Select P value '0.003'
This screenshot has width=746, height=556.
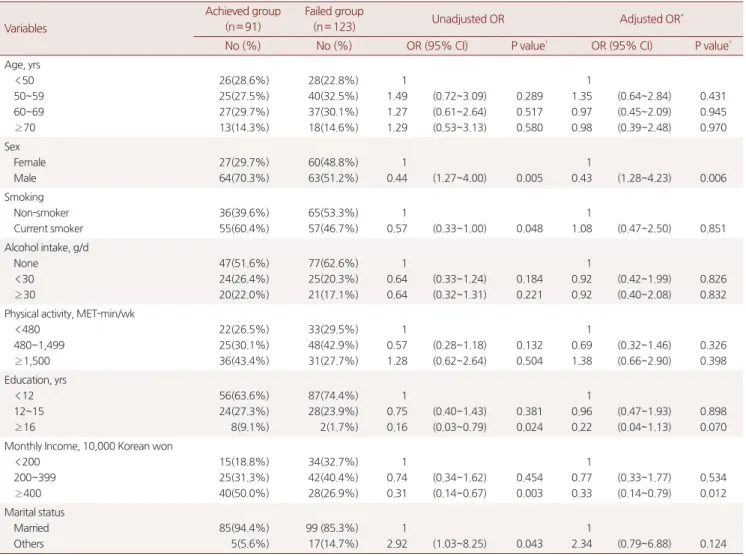[530, 493]
